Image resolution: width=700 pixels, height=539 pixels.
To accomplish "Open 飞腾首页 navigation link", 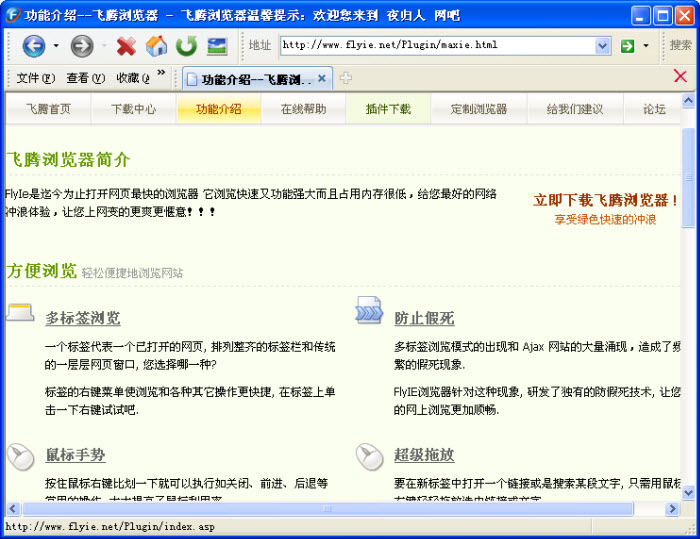I will click(48, 109).
